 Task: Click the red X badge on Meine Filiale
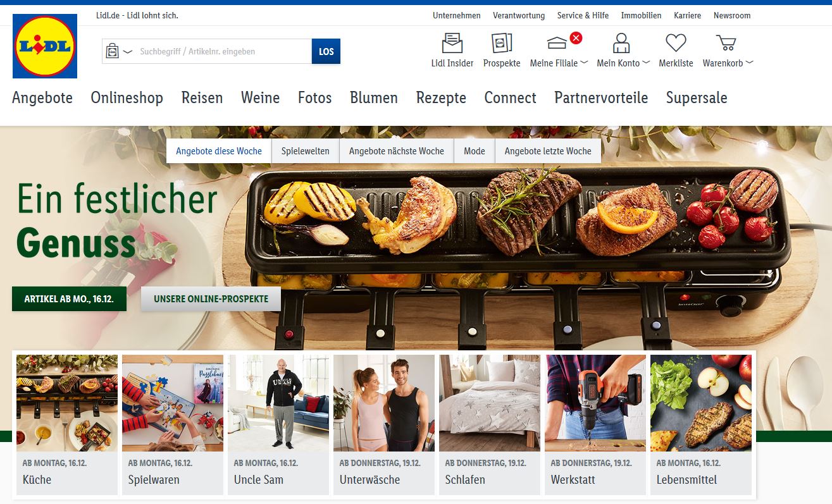pyautogui.click(x=576, y=38)
